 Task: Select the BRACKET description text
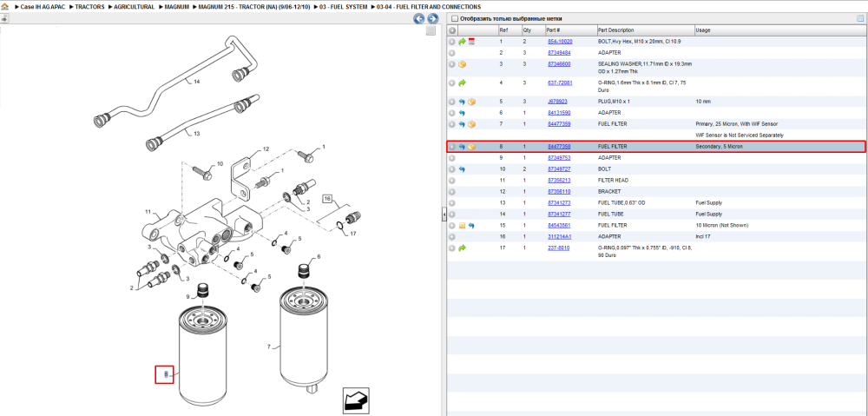(609, 192)
